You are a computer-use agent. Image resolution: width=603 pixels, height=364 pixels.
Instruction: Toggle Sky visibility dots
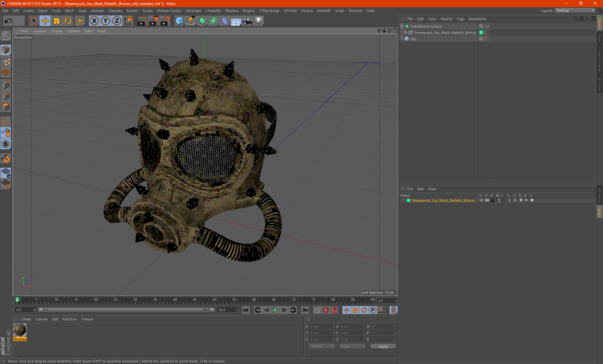(485, 39)
